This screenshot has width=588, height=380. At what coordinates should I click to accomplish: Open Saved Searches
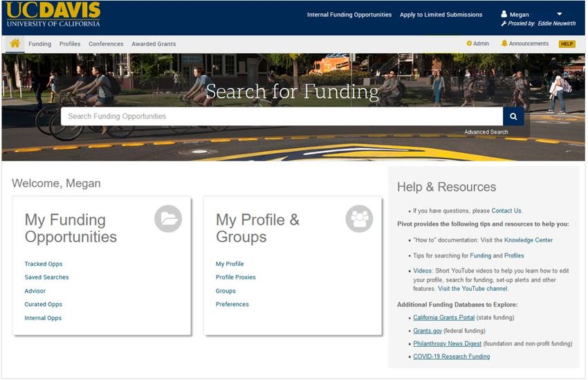click(47, 278)
